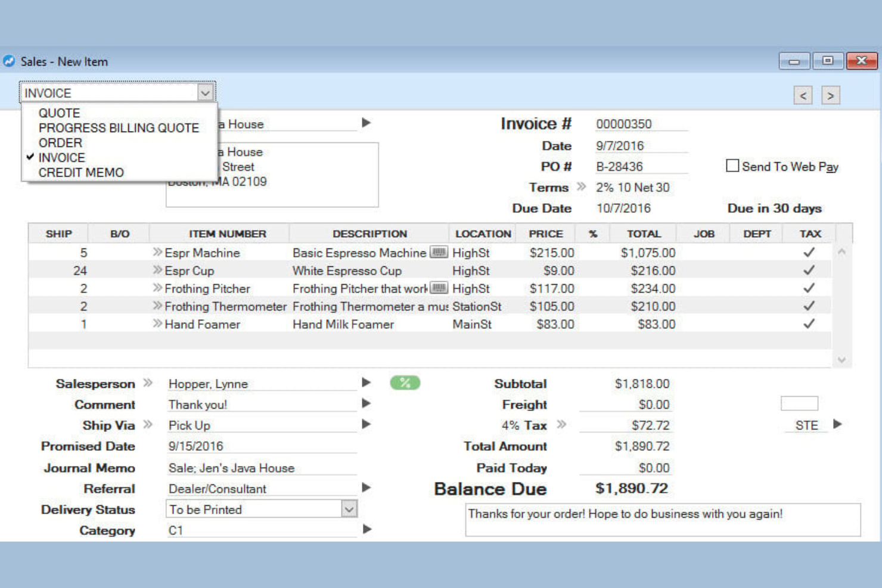Click the Date field 9/7/2016
This screenshot has width=882, height=588.
[641, 146]
